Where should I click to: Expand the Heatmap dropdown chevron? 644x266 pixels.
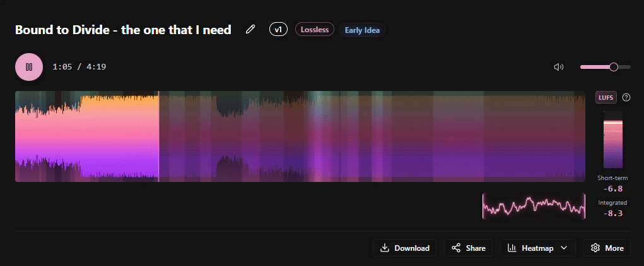[x=564, y=248]
